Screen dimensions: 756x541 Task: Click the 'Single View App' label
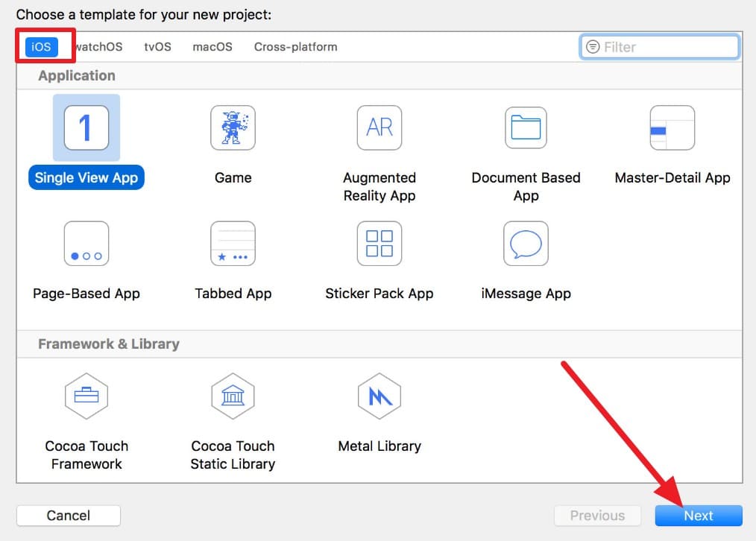point(86,177)
